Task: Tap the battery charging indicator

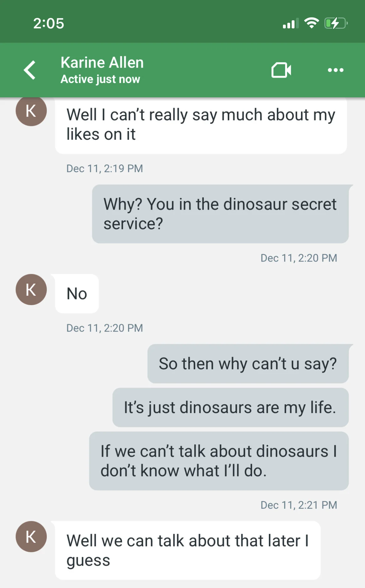Action: [x=336, y=23]
